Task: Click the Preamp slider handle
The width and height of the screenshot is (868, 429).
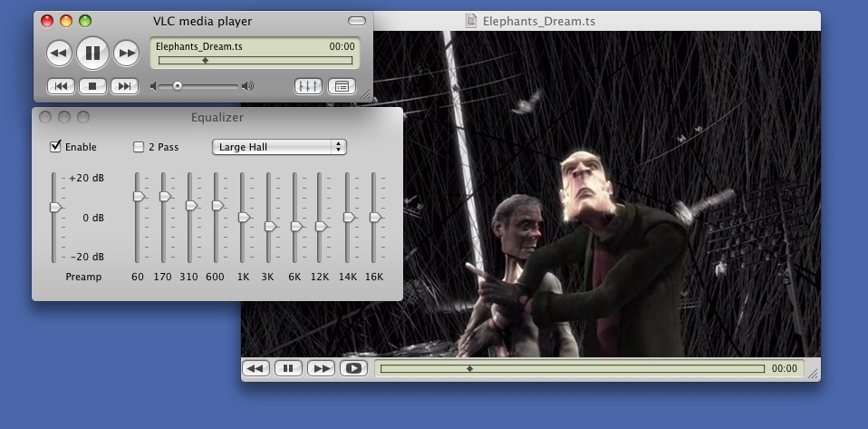Action: click(55, 207)
